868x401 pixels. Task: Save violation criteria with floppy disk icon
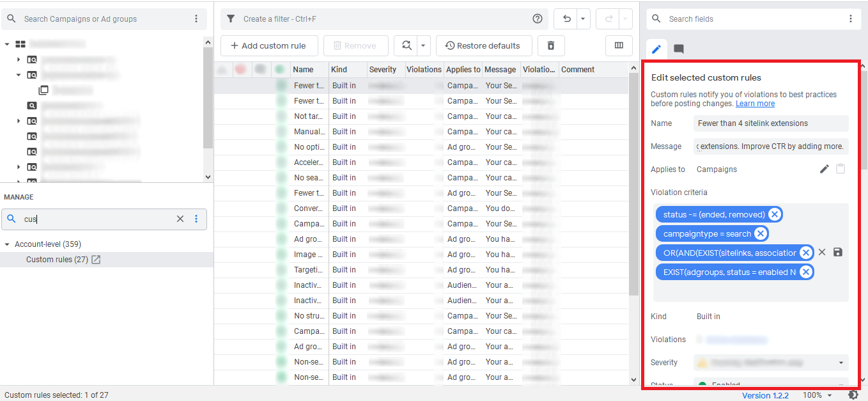click(838, 253)
